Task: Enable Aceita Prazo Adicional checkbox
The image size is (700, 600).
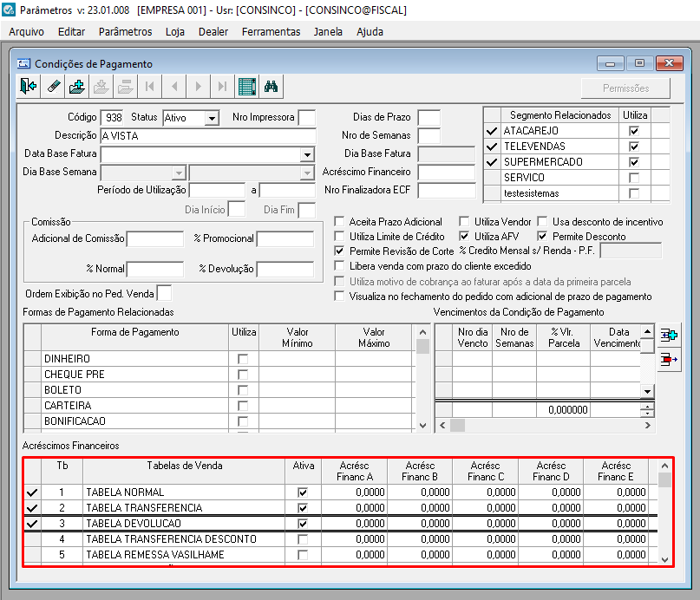Action: (x=339, y=221)
